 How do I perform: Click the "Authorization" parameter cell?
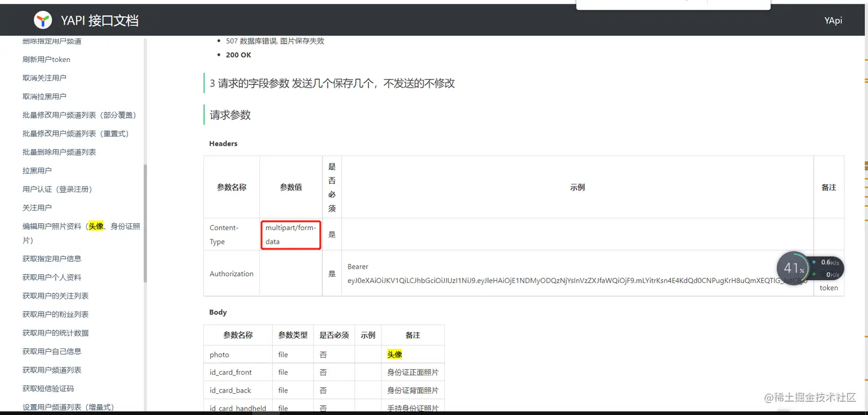(231, 274)
